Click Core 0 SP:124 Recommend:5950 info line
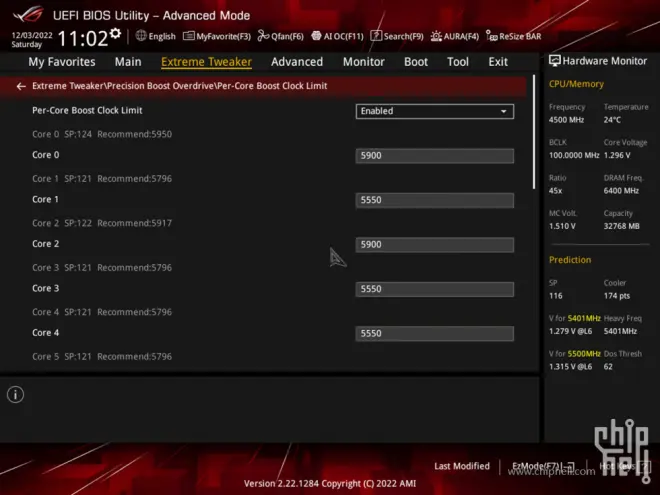This screenshot has height=495, width=660. 102,134
